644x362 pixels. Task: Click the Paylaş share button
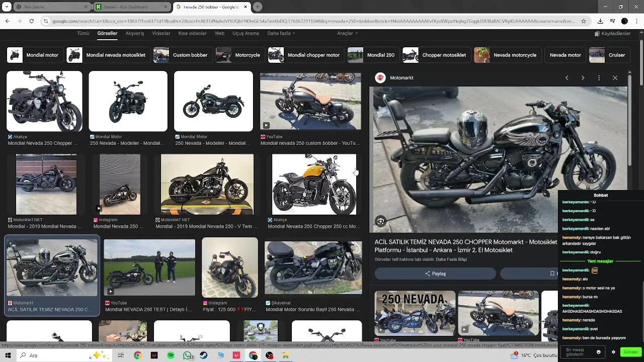pyautogui.click(x=435, y=274)
